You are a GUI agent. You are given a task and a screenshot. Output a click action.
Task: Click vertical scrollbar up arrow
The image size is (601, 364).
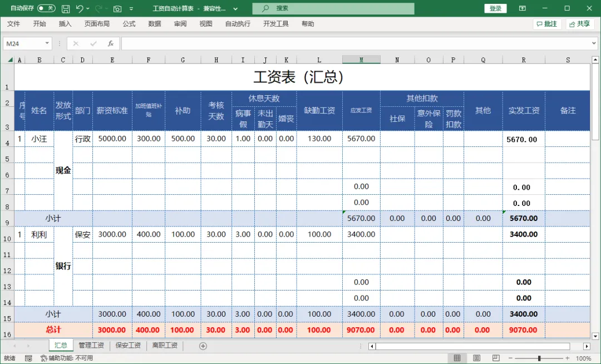click(595, 60)
